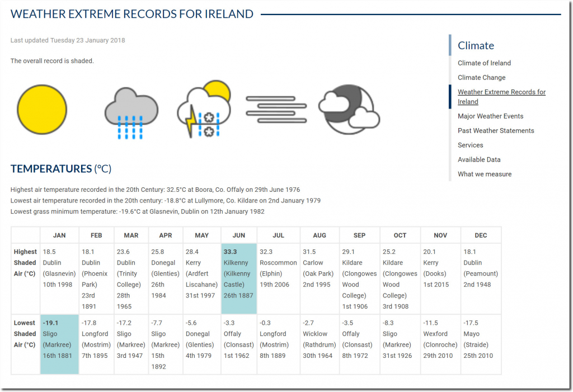Viewport: 573px width, 392px height.
Task: Click the -3.5 Offaly Clonsast September cell
Action: pyautogui.click(x=360, y=344)
